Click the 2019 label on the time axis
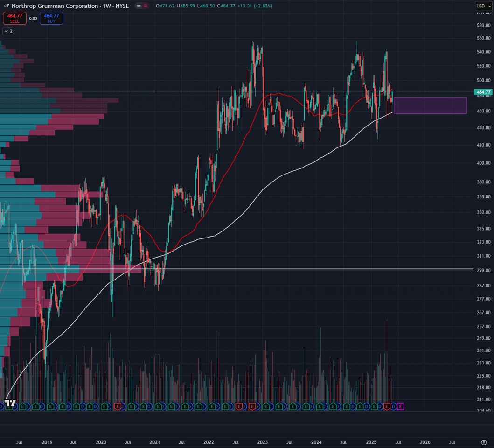494x448 pixels. (x=47, y=442)
